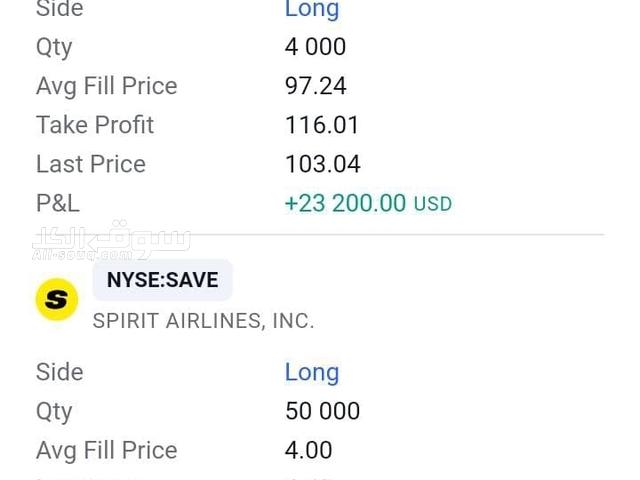Click the Arabic watermark logo
Viewport: 640px width, 480px height.
pyautogui.click(x=110, y=241)
